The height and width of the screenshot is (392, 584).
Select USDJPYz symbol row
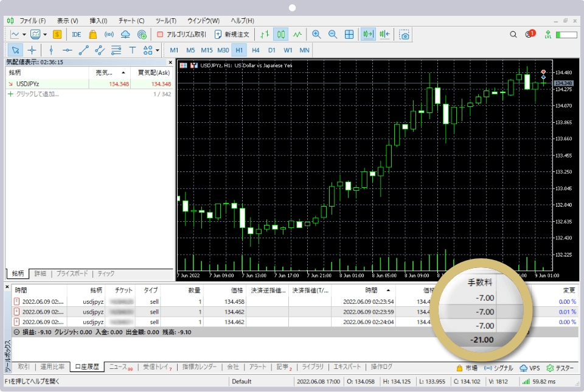[90, 84]
